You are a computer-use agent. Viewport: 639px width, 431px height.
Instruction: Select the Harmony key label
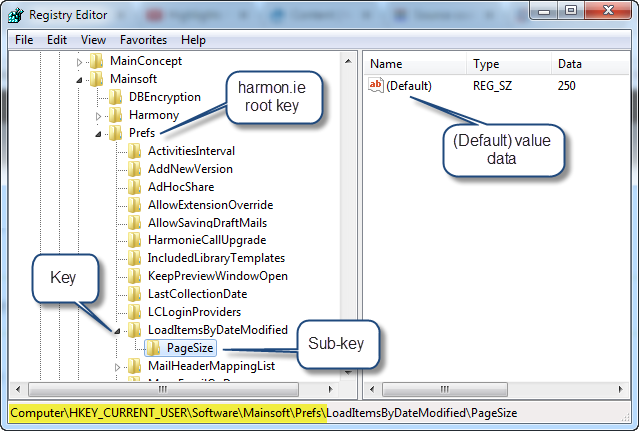click(x=154, y=115)
